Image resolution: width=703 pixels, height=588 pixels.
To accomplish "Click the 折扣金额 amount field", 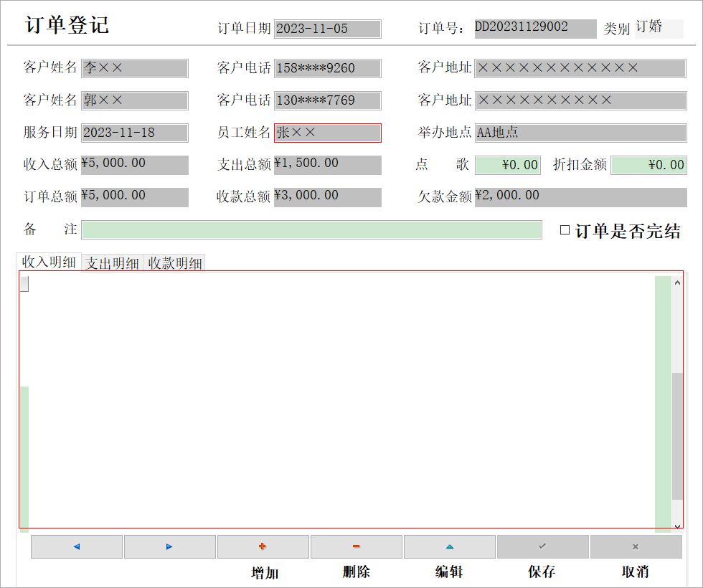I will tap(648, 165).
